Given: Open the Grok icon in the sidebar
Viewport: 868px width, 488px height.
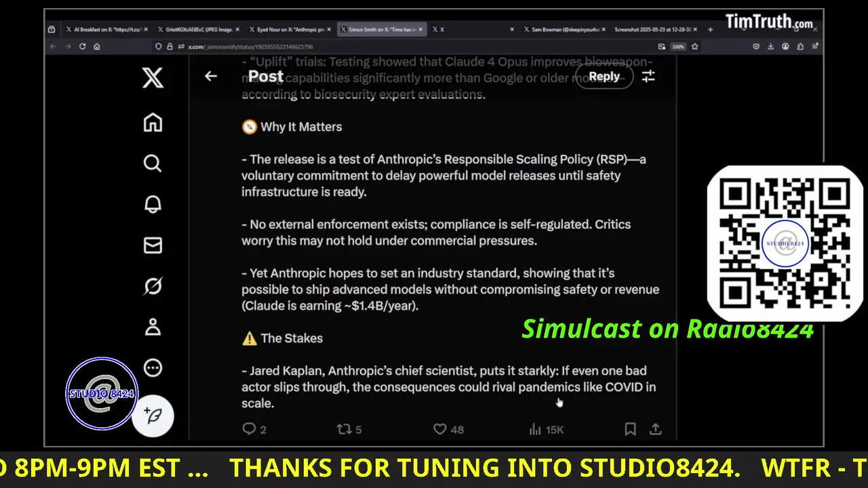Looking at the screenshot, I should click(153, 286).
